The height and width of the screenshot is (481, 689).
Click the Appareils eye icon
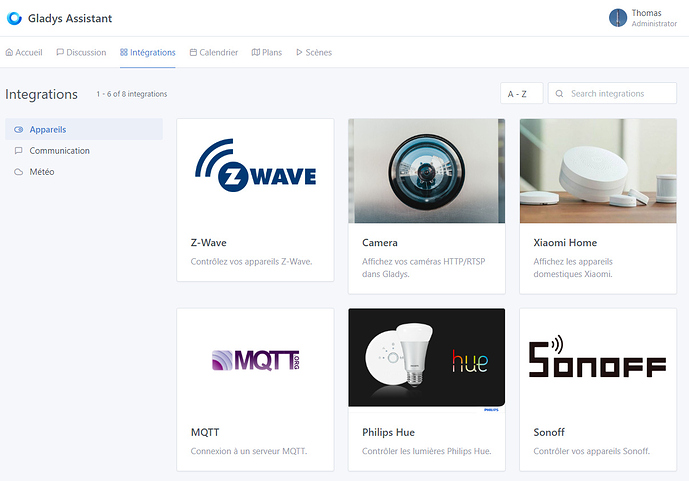coord(18,130)
